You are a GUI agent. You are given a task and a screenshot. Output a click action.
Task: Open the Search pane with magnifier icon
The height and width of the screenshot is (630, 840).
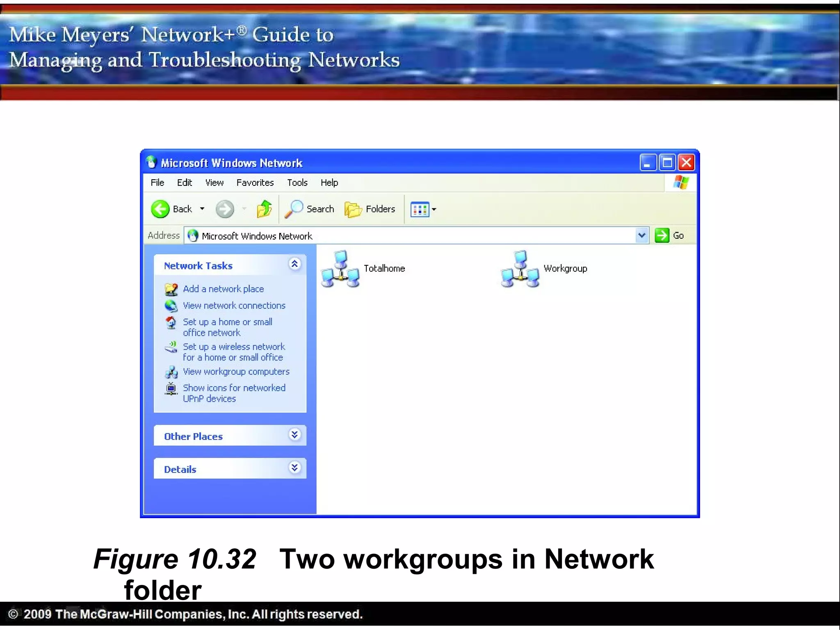click(x=310, y=209)
